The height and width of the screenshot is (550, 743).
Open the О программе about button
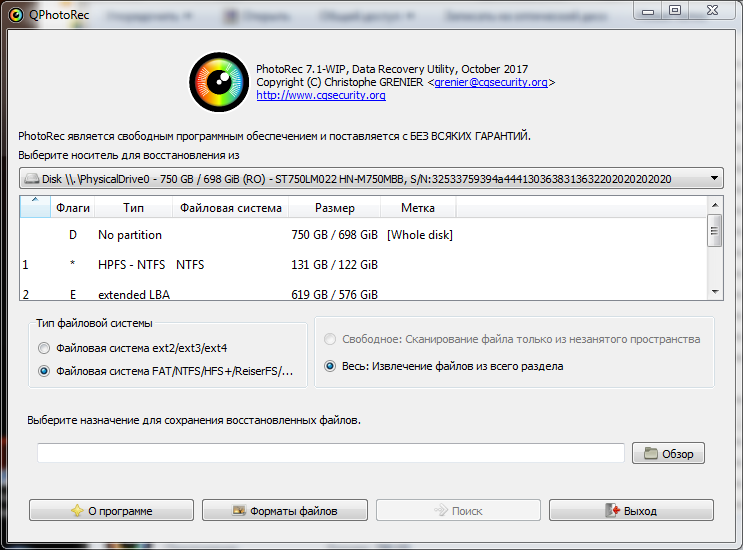(x=111, y=510)
